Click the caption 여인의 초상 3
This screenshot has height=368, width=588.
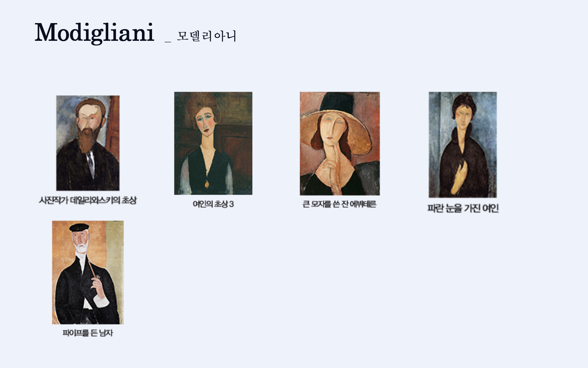click(213, 204)
